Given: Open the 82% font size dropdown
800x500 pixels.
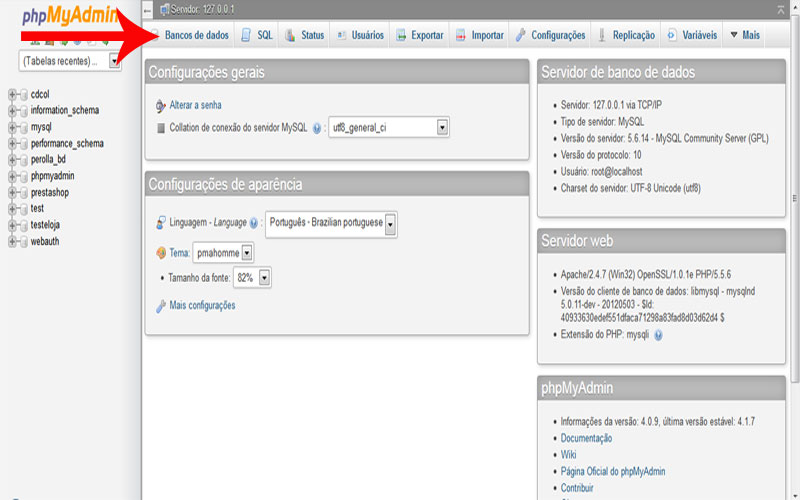Looking at the screenshot, I should coord(252,278).
